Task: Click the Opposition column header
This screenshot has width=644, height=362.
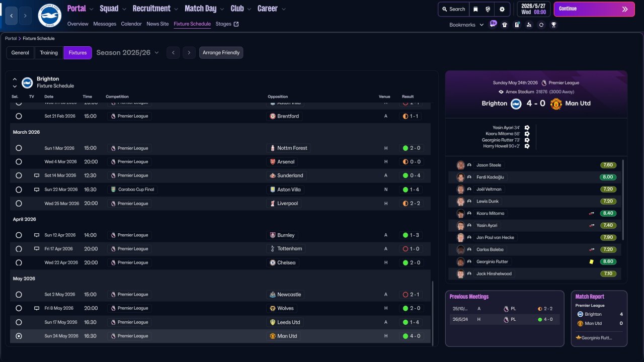Action: coord(278,97)
